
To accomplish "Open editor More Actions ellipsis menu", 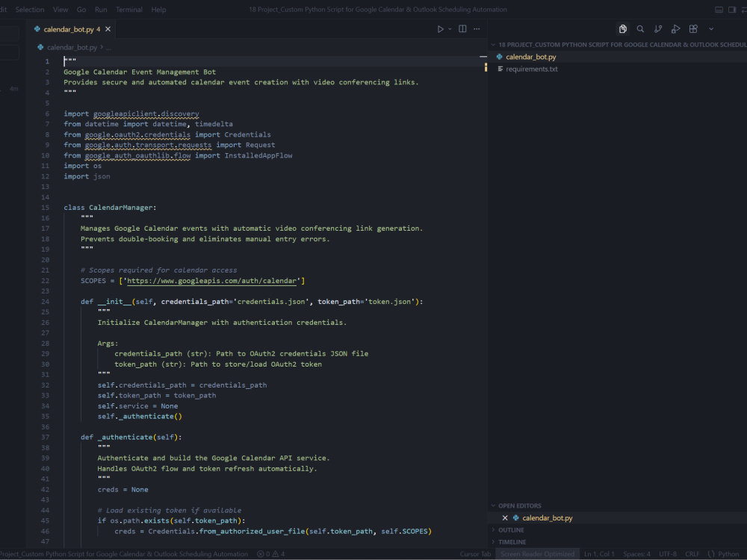I will pyautogui.click(x=477, y=29).
